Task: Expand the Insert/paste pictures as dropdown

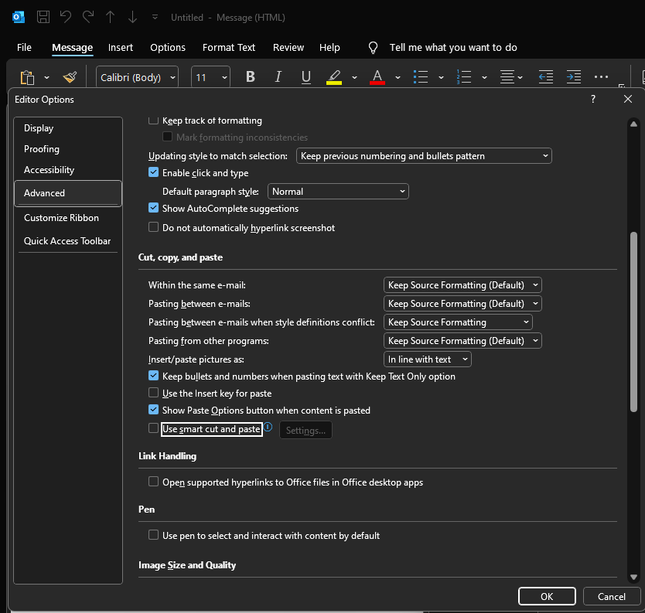Action: pyautogui.click(x=427, y=360)
